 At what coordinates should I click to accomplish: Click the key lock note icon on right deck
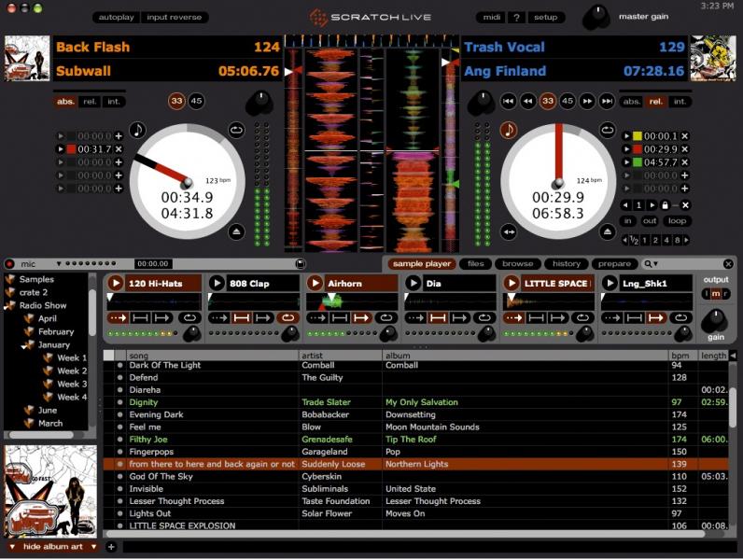pos(509,130)
